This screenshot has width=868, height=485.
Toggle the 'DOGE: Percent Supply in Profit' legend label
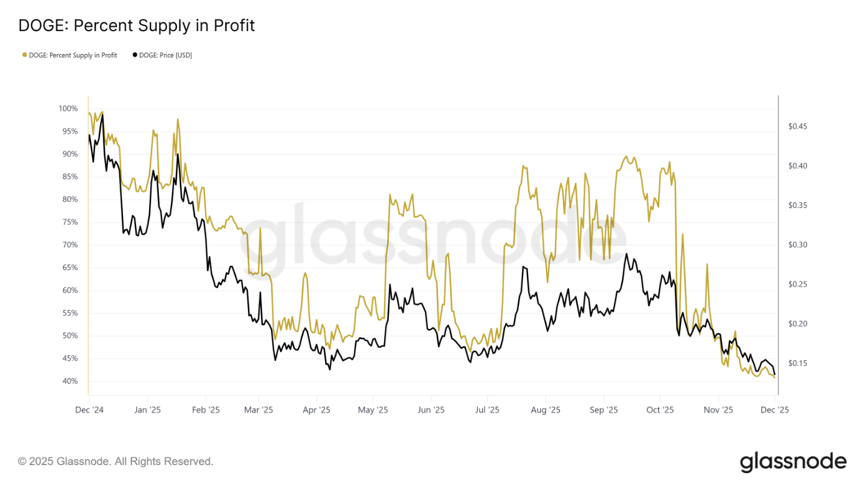[x=73, y=55]
